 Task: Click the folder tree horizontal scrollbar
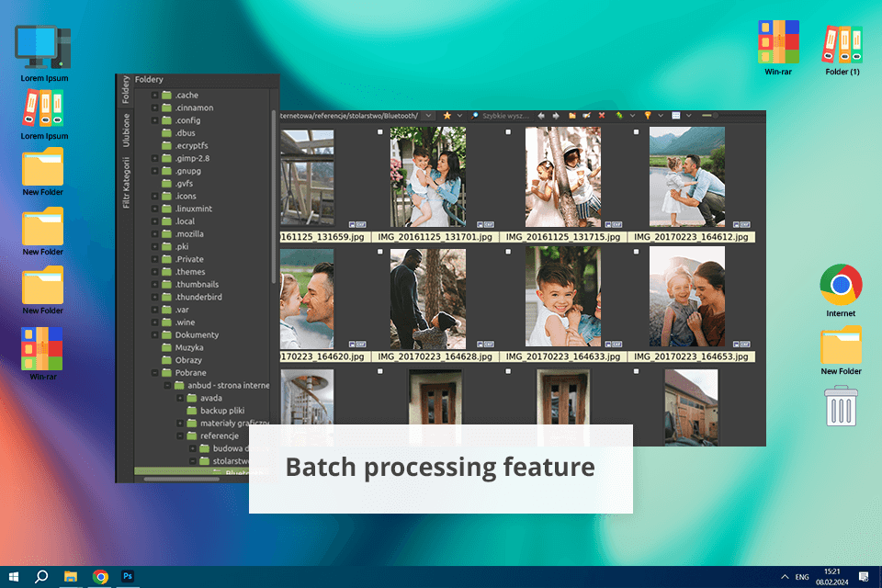pyautogui.click(x=182, y=480)
